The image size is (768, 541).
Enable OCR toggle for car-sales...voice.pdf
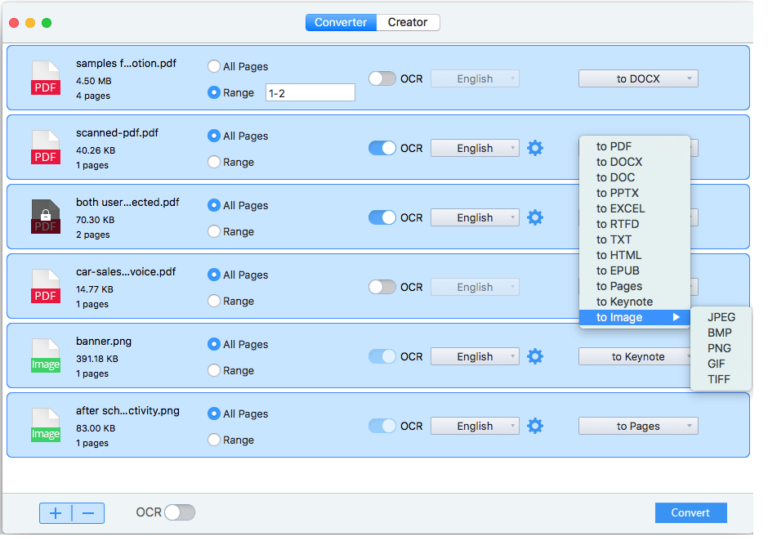[x=382, y=287]
